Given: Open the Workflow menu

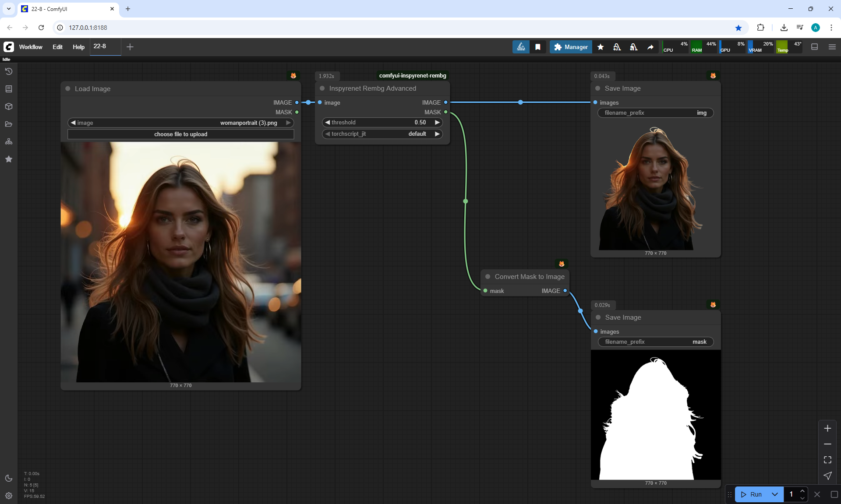Looking at the screenshot, I should pos(31,47).
